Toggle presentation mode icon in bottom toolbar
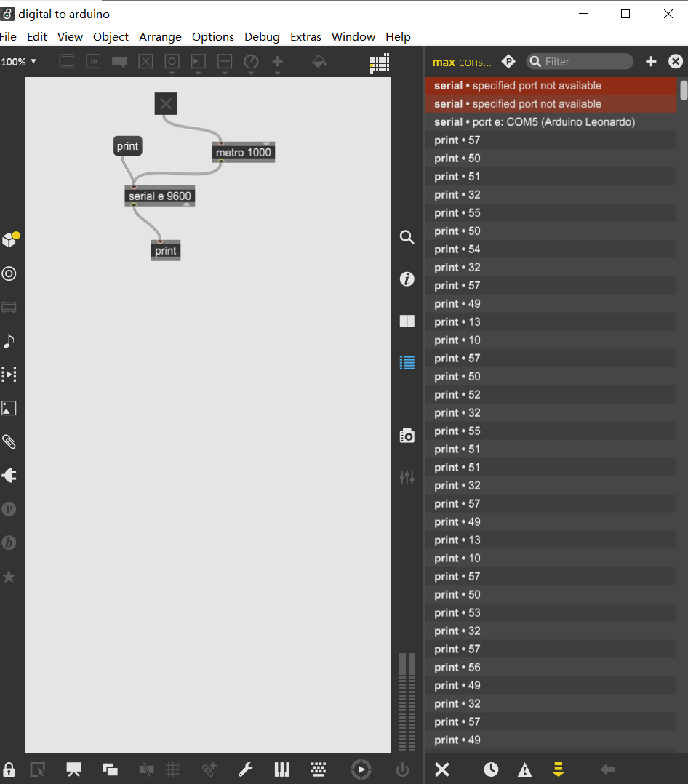This screenshot has width=688, height=784. point(74,769)
